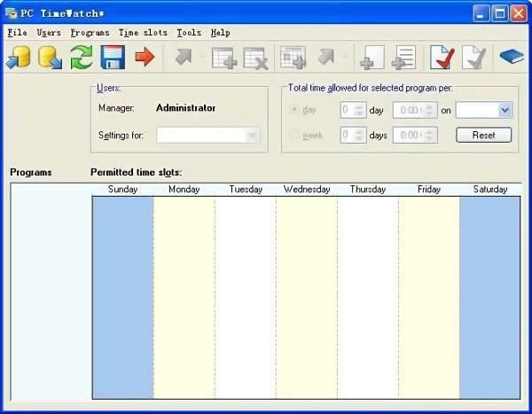
Task: Click the Tuesday time slot column
Action: pyautogui.click(x=246, y=298)
